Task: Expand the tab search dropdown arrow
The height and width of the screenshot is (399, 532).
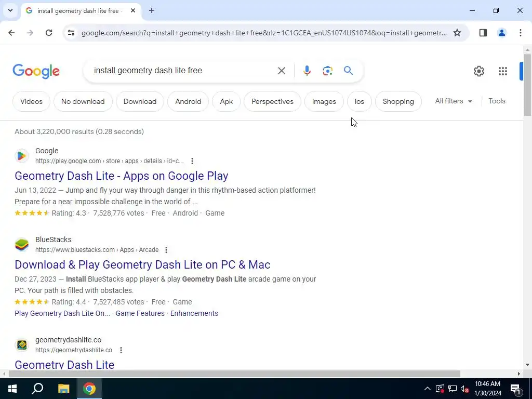Action: click(10, 10)
